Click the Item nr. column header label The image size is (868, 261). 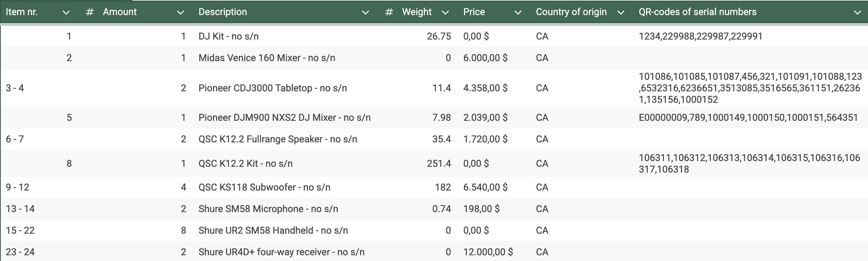click(22, 12)
